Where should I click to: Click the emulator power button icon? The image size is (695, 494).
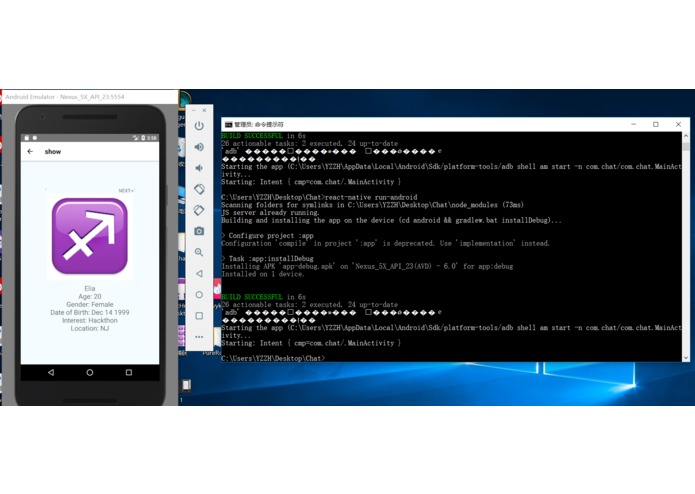pyautogui.click(x=199, y=126)
